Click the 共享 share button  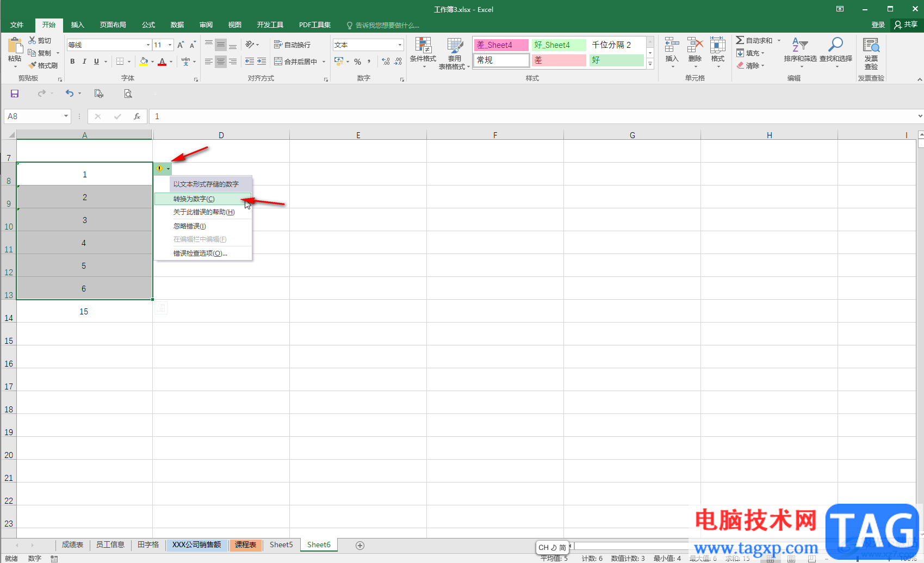click(x=906, y=24)
